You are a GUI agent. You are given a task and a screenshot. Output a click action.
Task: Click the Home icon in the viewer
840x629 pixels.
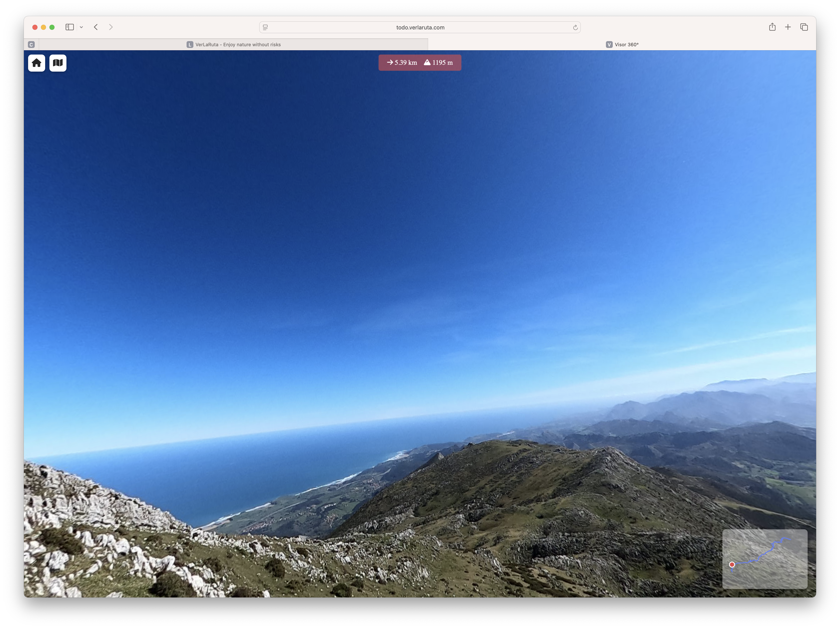pos(36,63)
